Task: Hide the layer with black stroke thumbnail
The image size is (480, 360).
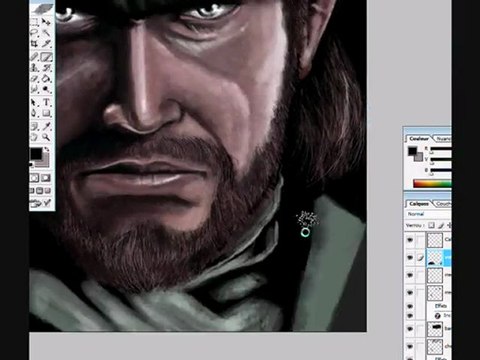Action: (410, 329)
